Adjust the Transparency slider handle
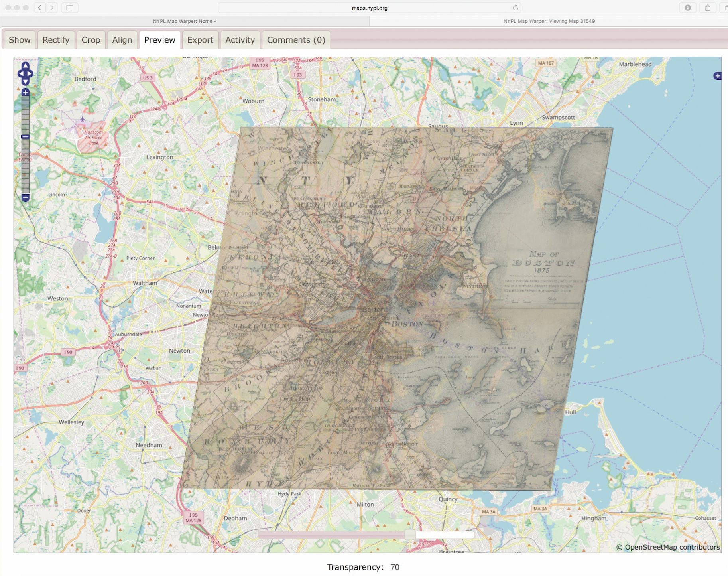Screen dimensions: 728x576 411,535
